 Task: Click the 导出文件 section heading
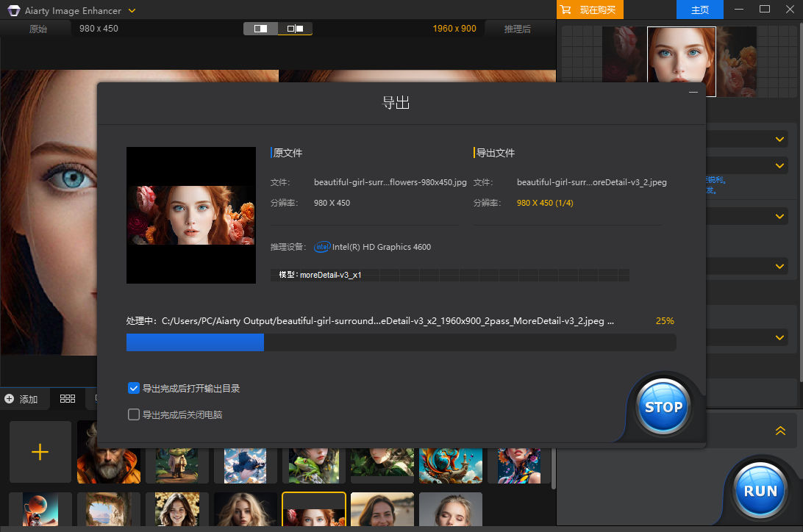496,153
